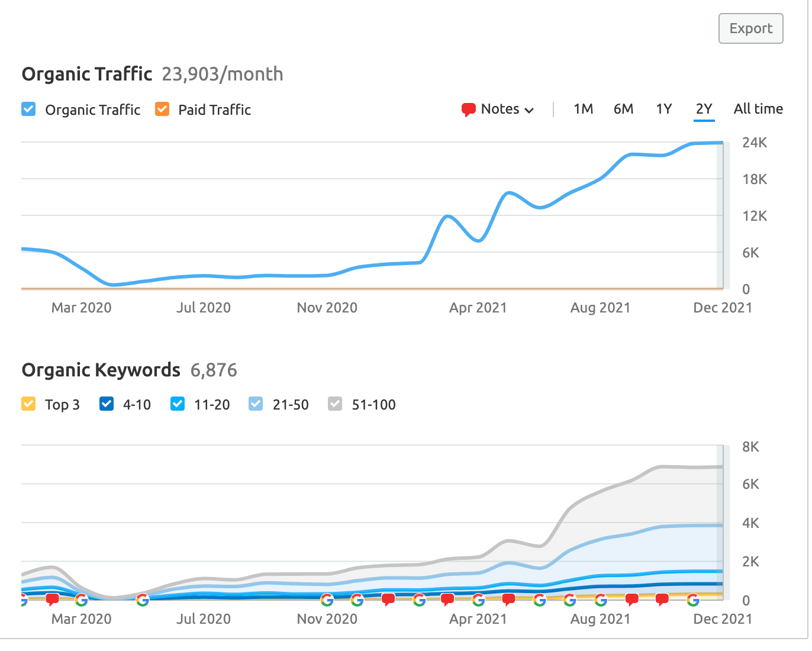Toggle the 11-20 keyword positions checkbox
The width and height of the screenshot is (812, 651).
[x=178, y=404]
